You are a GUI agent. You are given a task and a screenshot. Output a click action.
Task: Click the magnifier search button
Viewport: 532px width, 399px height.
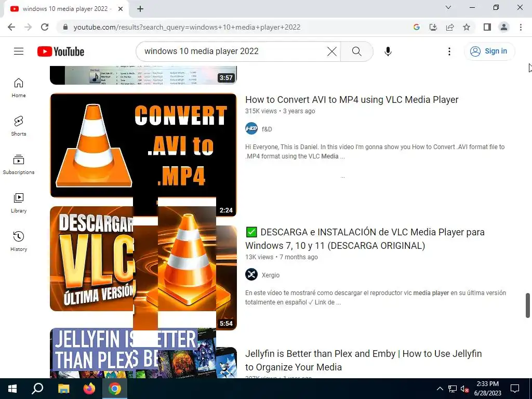click(x=356, y=51)
